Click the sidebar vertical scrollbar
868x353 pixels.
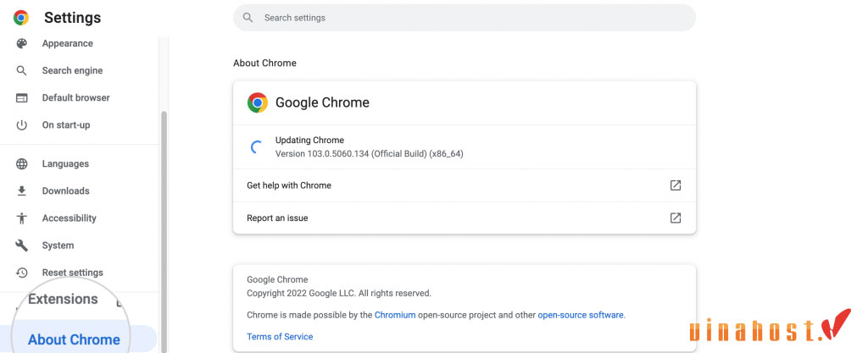pos(164,232)
